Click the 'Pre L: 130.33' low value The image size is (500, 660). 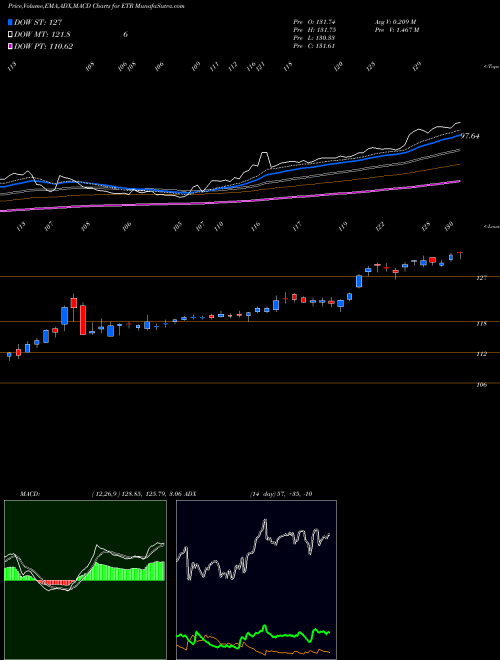pos(314,38)
